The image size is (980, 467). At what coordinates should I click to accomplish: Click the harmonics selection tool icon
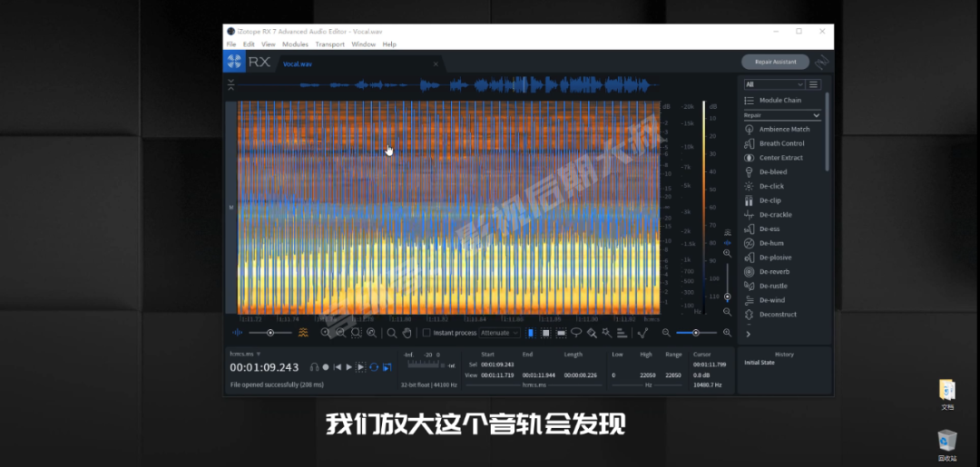(622, 333)
